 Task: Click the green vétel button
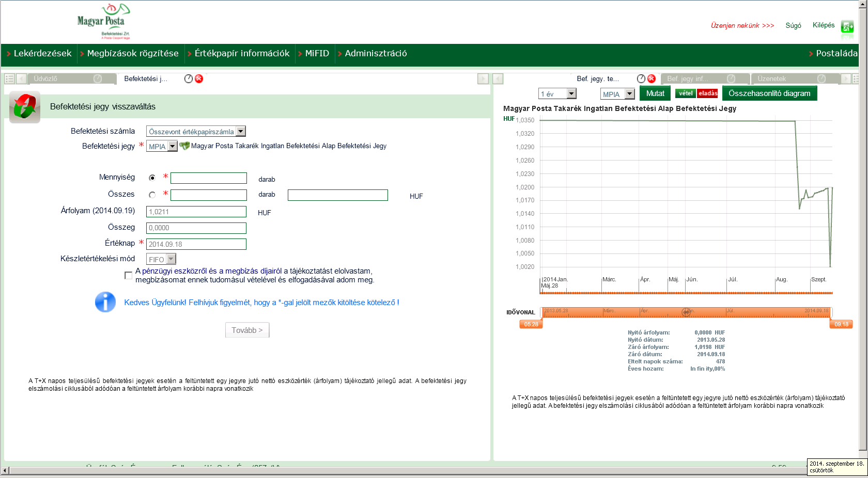click(x=686, y=93)
